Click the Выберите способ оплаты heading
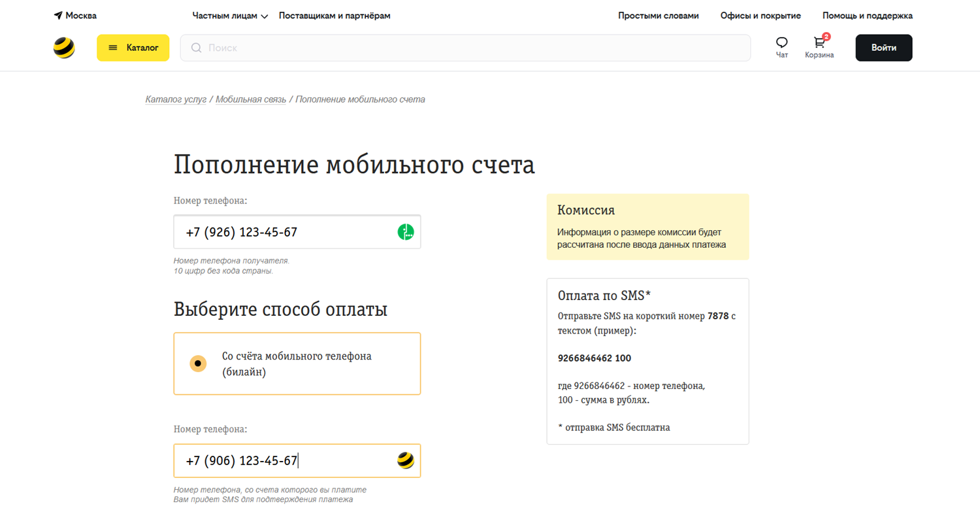 [x=281, y=309]
